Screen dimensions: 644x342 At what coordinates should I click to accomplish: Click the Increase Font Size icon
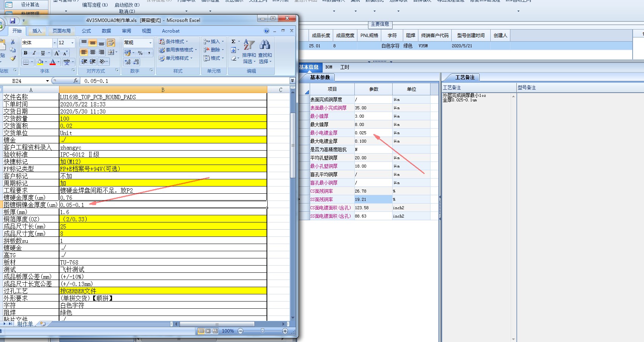[56, 53]
